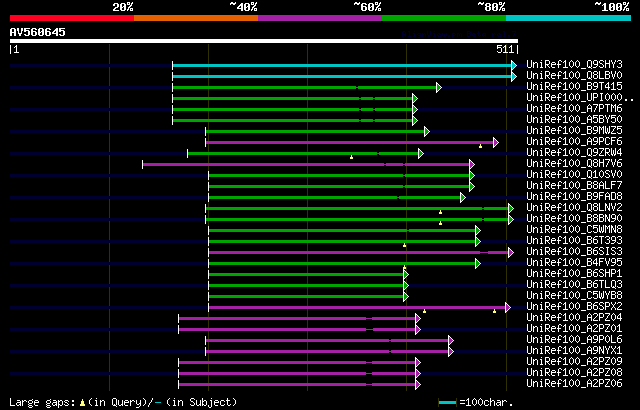
Task: Select the UniRef100_B6SHP1 label
Action: (574, 274)
